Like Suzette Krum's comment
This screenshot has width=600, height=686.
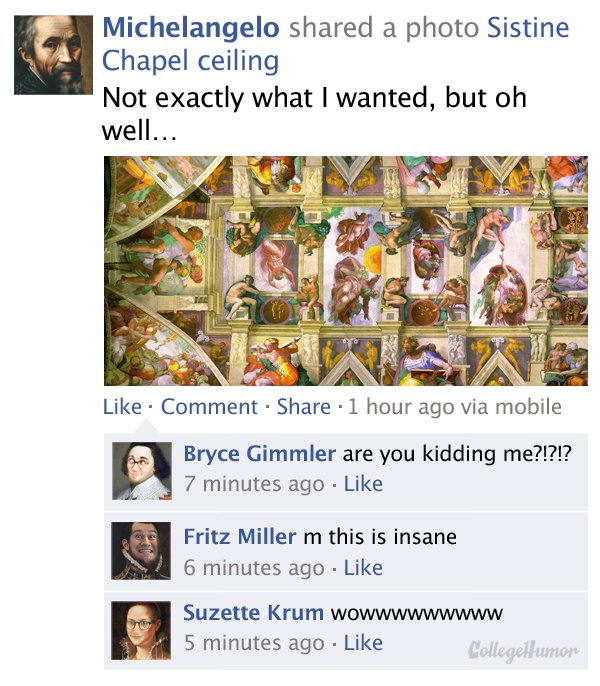[x=363, y=643]
